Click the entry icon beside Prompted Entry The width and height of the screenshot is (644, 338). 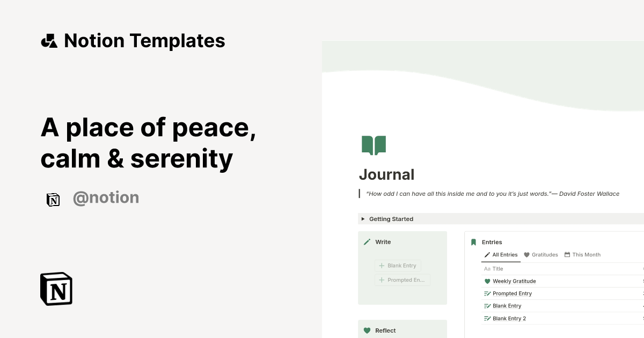click(x=487, y=293)
